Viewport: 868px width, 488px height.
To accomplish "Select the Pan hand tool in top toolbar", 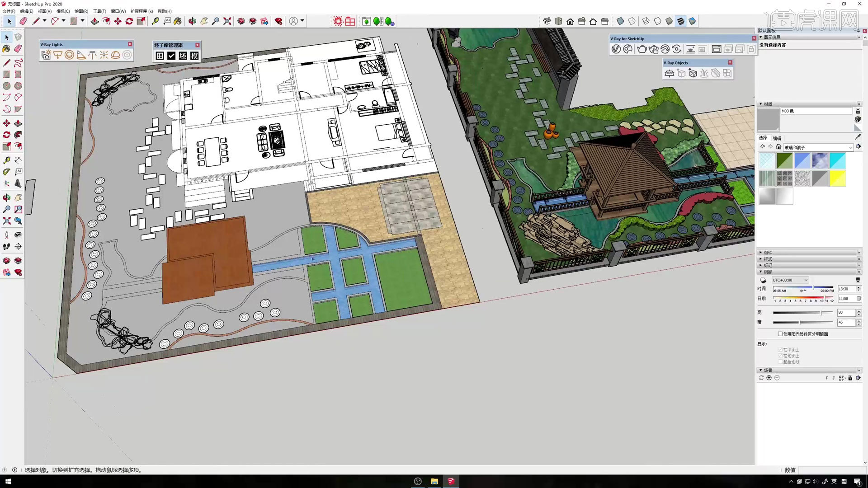I will (204, 21).
